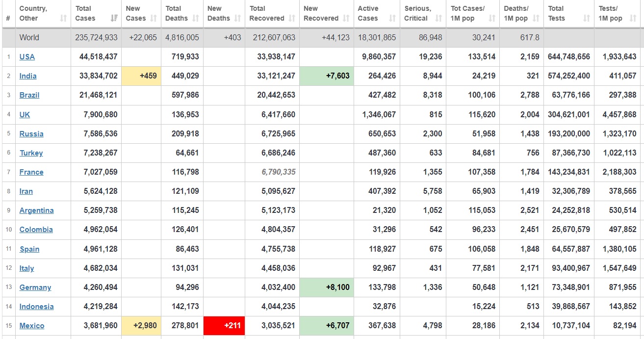Click Germany's green +8,100 new recovered cell
Image resolution: width=644 pixels, height=339 pixels.
click(x=327, y=287)
